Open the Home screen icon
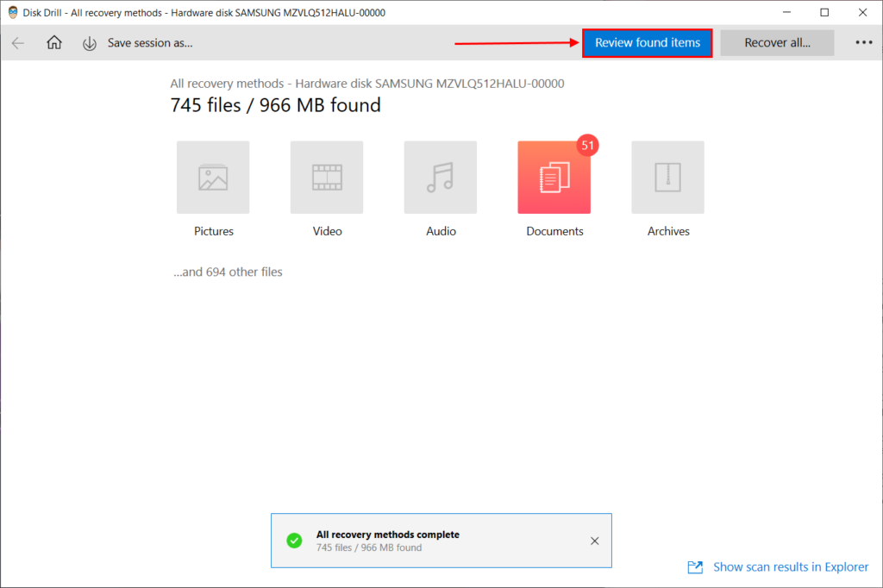 pyautogui.click(x=54, y=43)
